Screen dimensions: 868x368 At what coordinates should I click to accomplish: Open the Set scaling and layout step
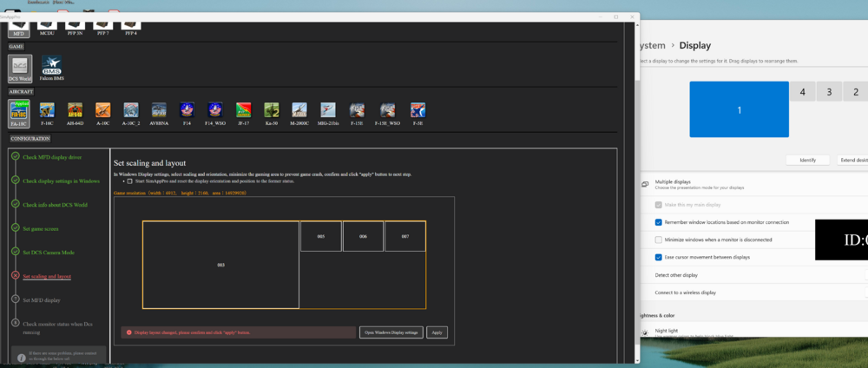47,276
